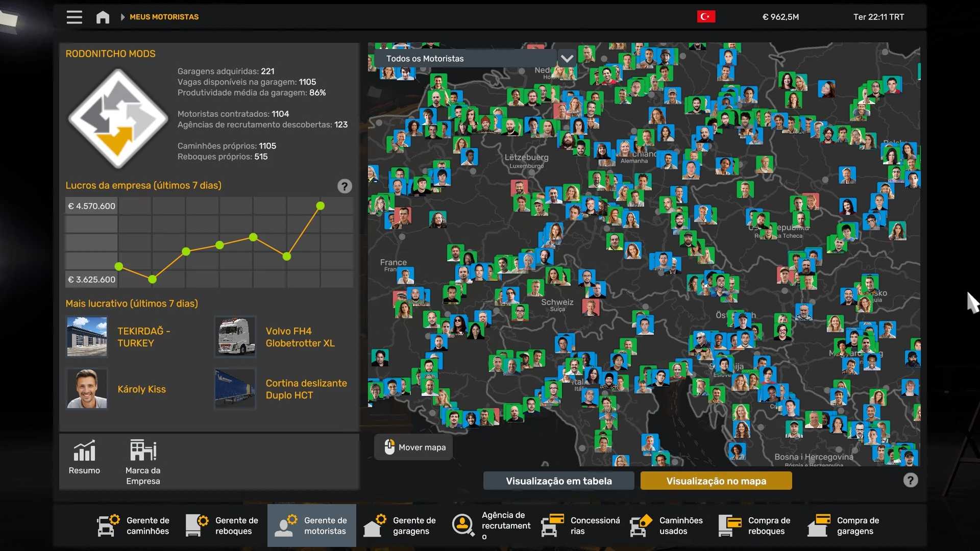Viewport: 980px width, 551px height.
Task: Click the Mover mapa button
Action: click(414, 447)
